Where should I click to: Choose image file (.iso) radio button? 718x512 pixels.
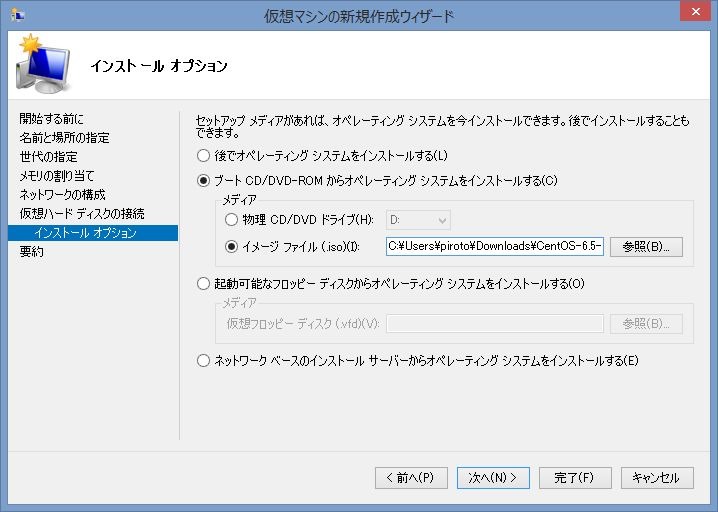click(232, 247)
